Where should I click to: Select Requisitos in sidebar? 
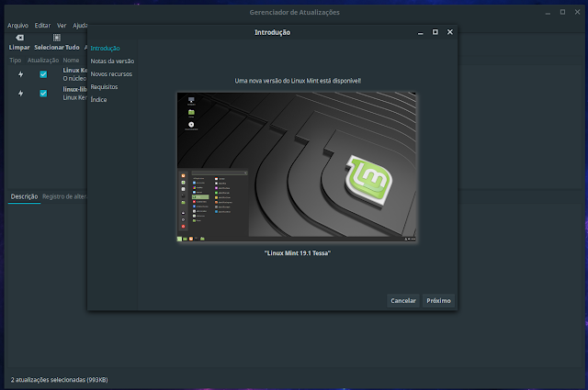tap(104, 86)
